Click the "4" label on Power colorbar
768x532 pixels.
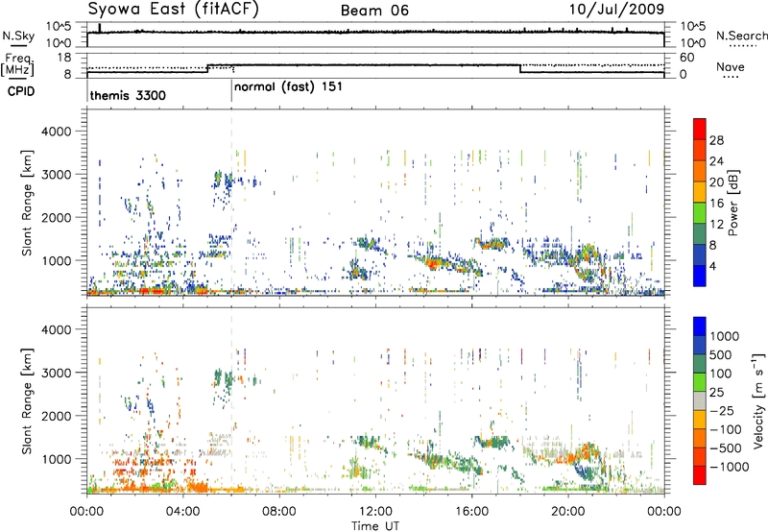click(x=712, y=266)
